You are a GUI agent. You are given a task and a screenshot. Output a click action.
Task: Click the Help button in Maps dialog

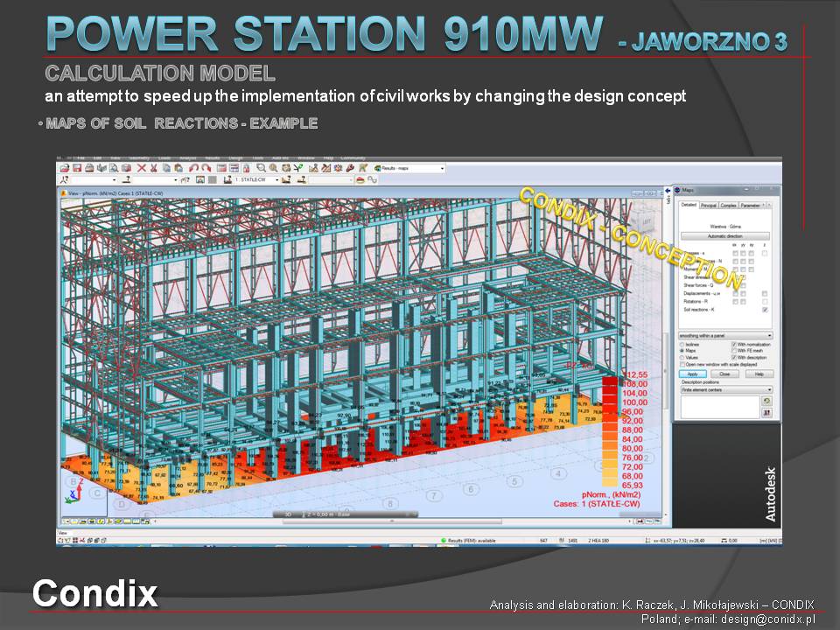pyautogui.click(x=759, y=374)
